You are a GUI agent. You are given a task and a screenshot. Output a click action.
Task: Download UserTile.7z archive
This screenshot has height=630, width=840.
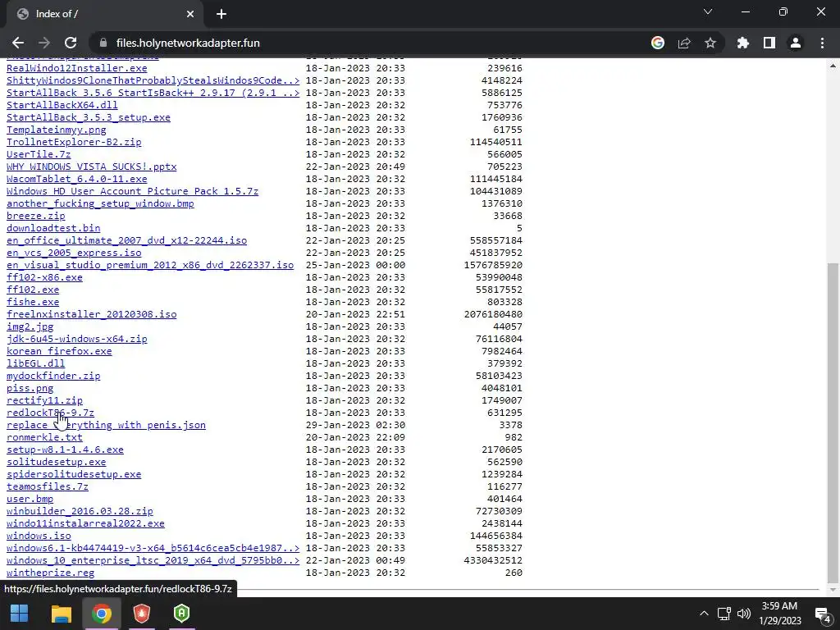39,154
